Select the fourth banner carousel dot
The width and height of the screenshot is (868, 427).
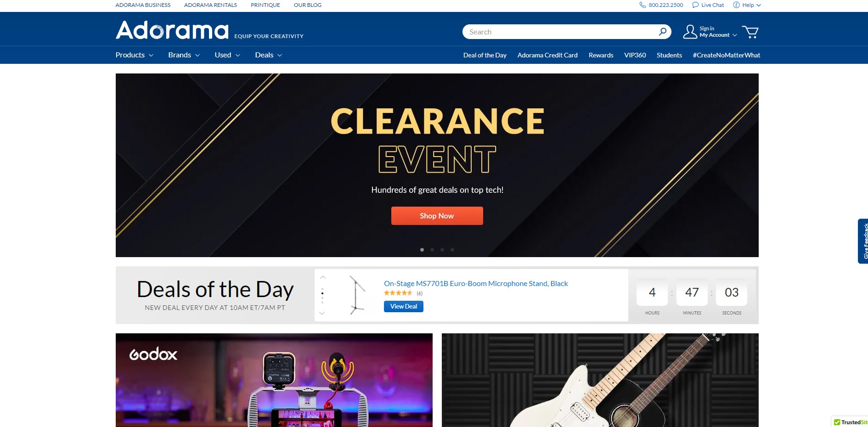(x=452, y=250)
